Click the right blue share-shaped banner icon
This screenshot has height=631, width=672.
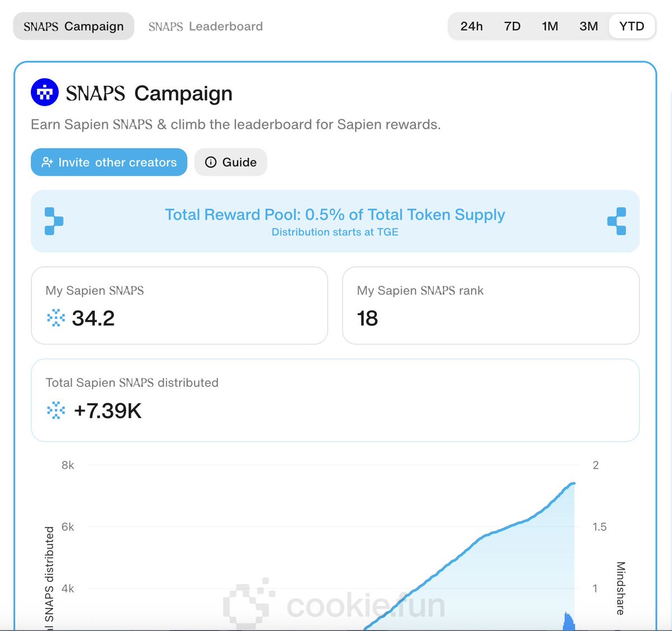click(x=617, y=221)
